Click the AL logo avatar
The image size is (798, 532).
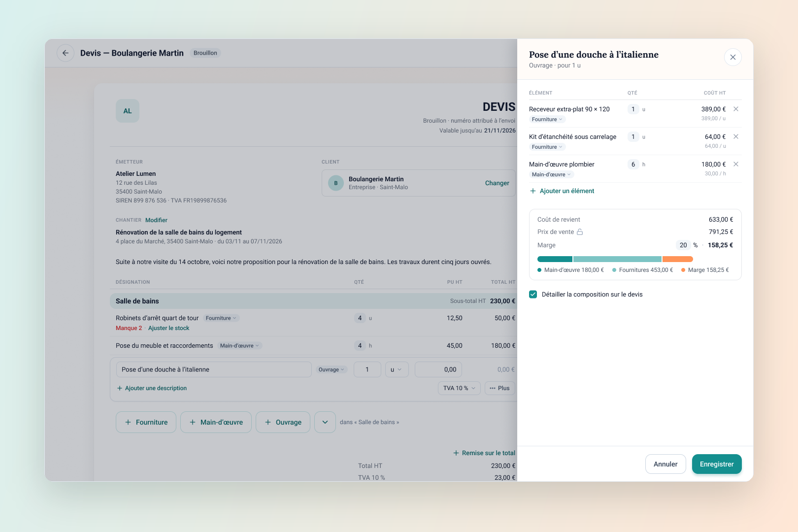tap(128, 111)
